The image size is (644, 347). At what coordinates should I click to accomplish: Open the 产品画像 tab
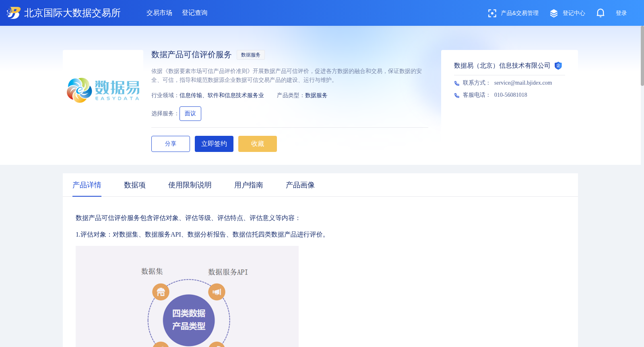(300, 185)
